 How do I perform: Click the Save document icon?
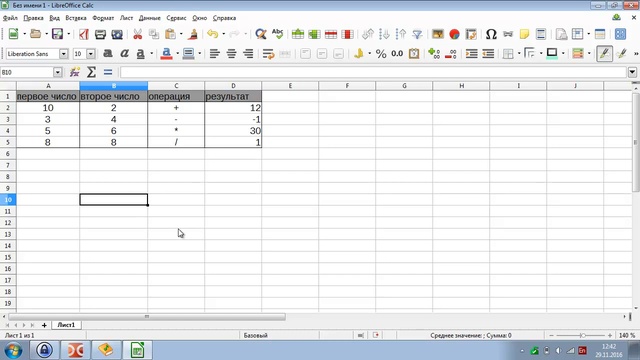pos(58,34)
